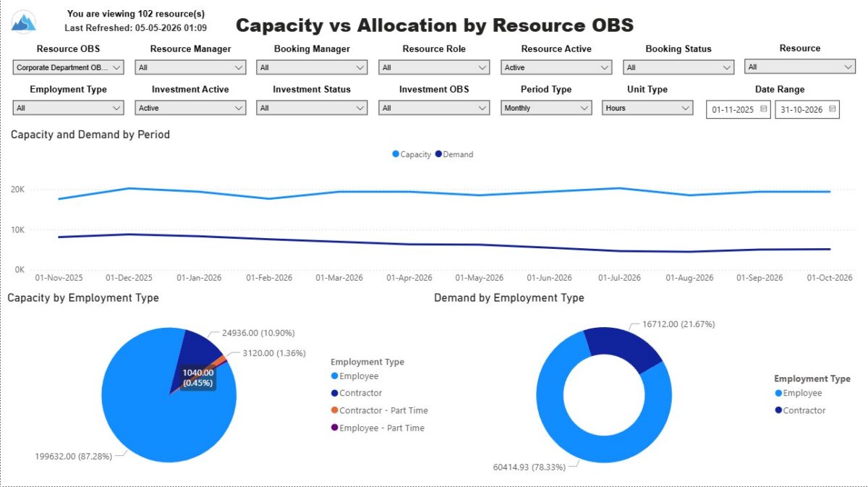Click Contractor legend item in Capacity pie
Image resolution: width=868 pixels, height=487 pixels.
pyautogui.click(x=357, y=393)
